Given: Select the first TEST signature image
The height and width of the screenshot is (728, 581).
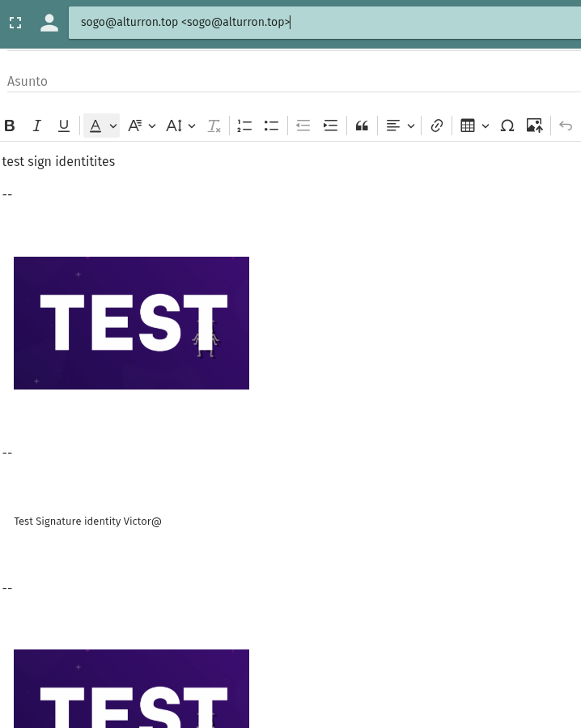Looking at the screenshot, I should coord(131,323).
